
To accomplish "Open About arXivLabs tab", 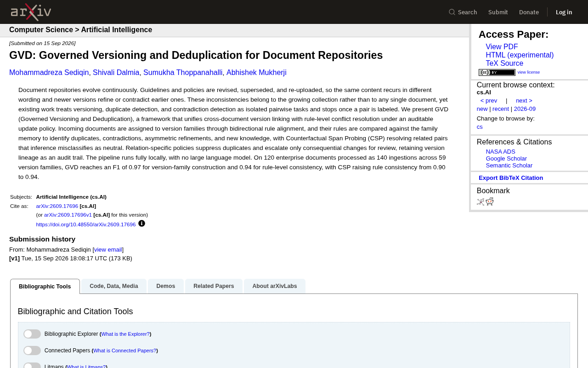I will [x=275, y=286].
